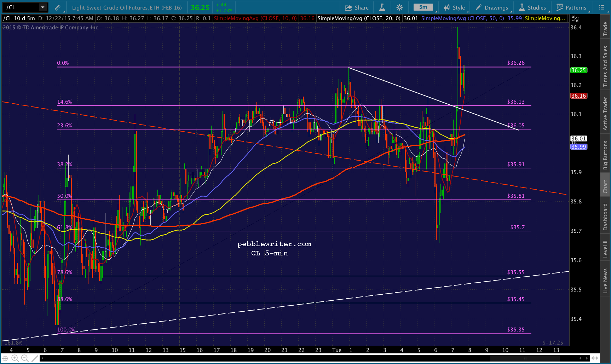The image size is (611, 364).
Task: Click the zoom in magnifier icon
Action: (x=15, y=358)
